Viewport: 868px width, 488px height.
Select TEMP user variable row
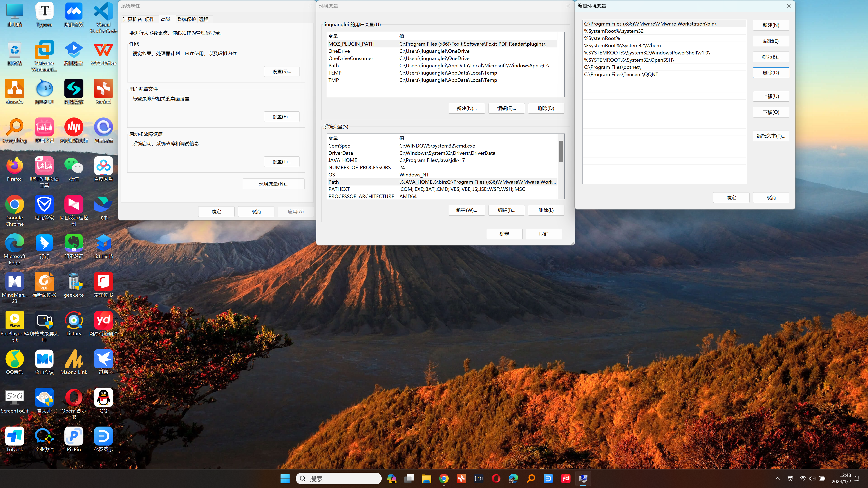(442, 73)
